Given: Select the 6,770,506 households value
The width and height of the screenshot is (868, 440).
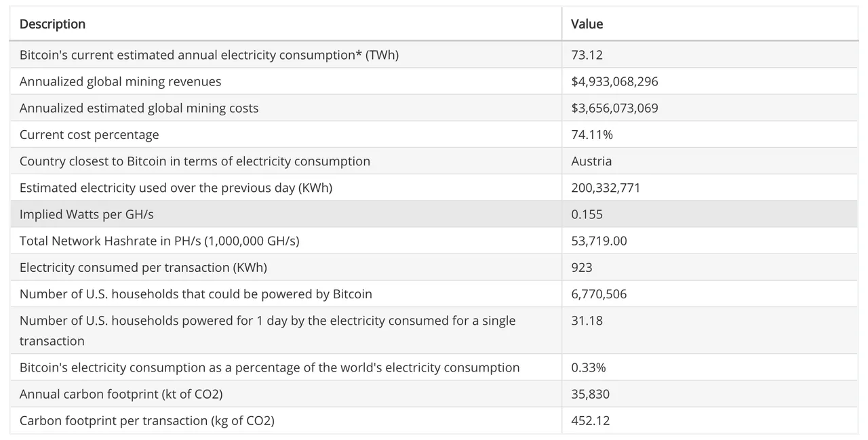Looking at the screenshot, I should pyautogui.click(x=599, y=294).
